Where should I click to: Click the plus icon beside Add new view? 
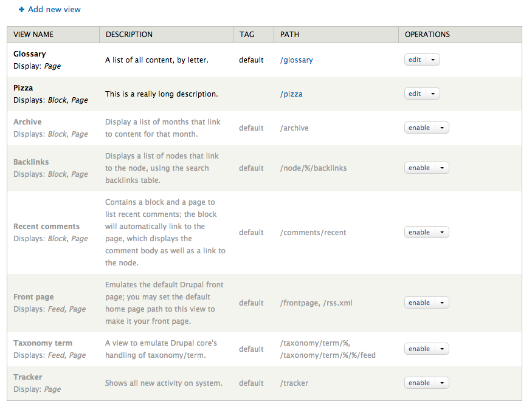(21, 10)
